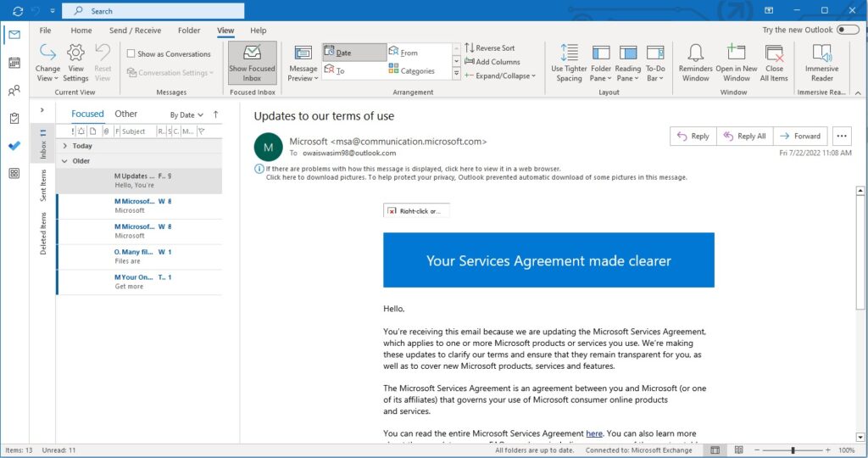Arrange messages by Date

click(x=354, y=53)
